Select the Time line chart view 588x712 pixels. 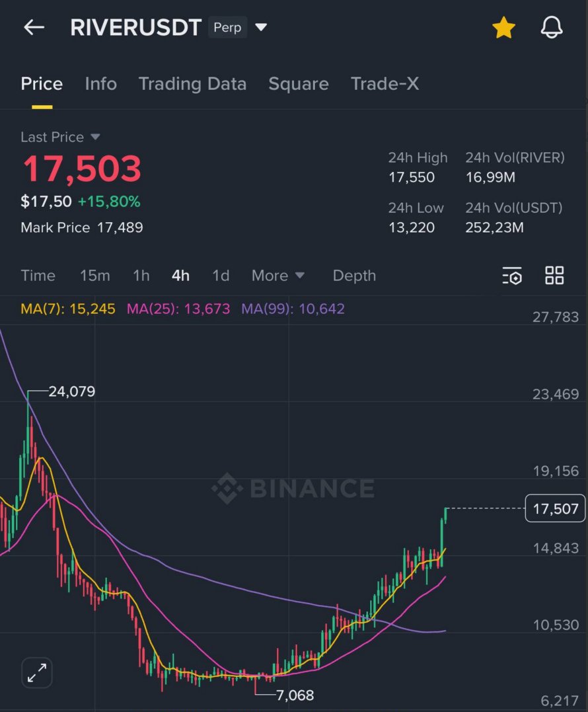[x=38, y=276]
